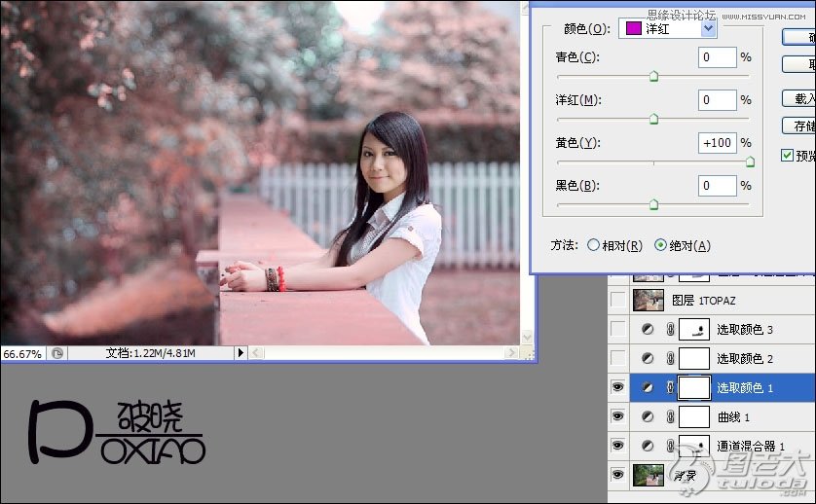Hide the 选取颜色 1 layer eye
Screen dimensions: 816x504
(617, 387)
